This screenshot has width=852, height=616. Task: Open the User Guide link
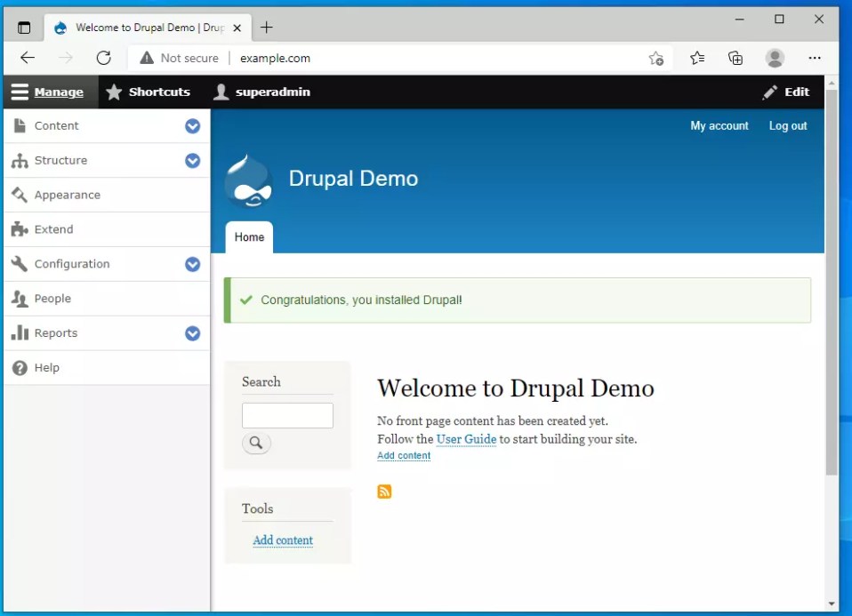pos(466,439)
